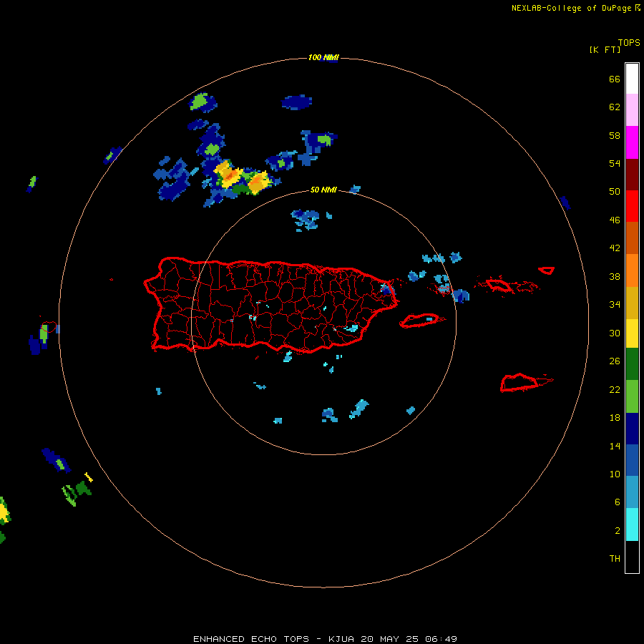Click the 42 value on the legend
Image resolution: width=644 pixels, height=644 pixels.
click(x=615, y=248)
